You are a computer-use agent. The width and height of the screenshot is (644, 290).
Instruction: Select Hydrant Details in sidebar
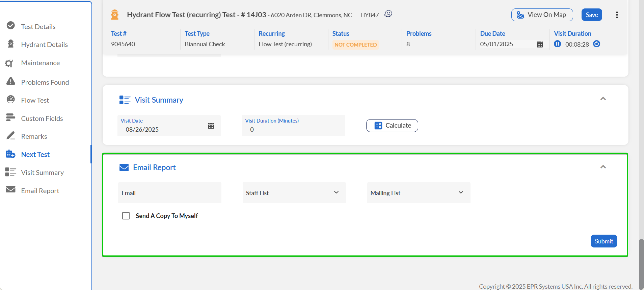(x=44, y=45)
